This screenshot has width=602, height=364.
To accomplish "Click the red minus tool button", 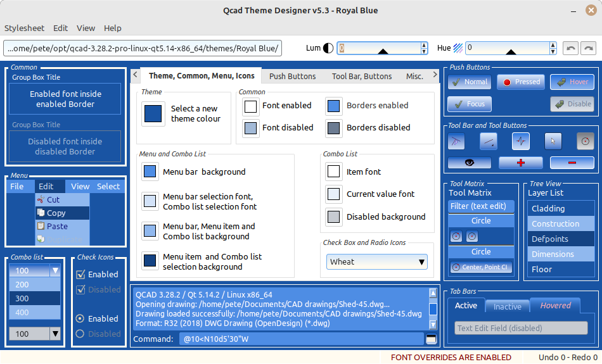I will tap(572, 163).
